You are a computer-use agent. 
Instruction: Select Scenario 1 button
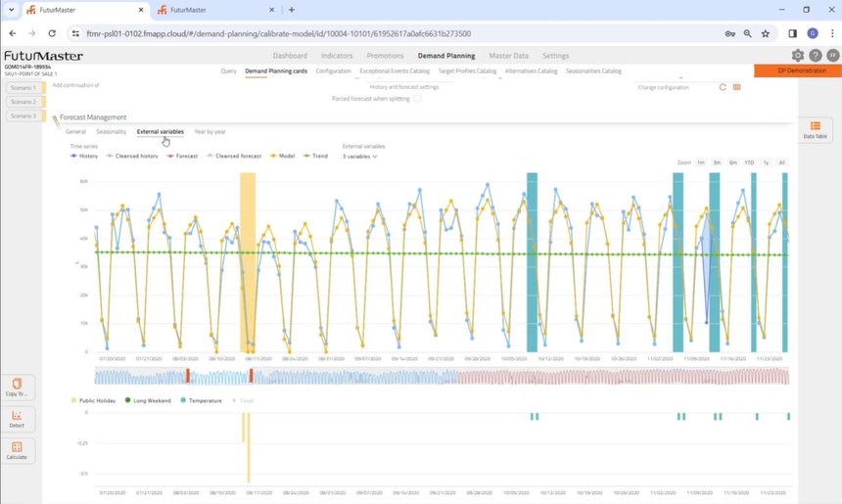tap(23, 87)
